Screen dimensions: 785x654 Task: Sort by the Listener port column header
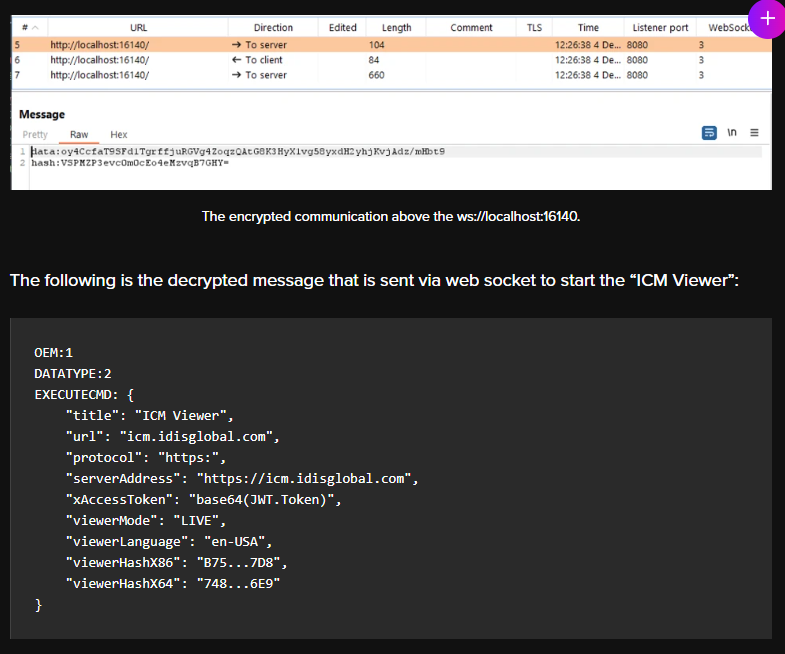660,28
